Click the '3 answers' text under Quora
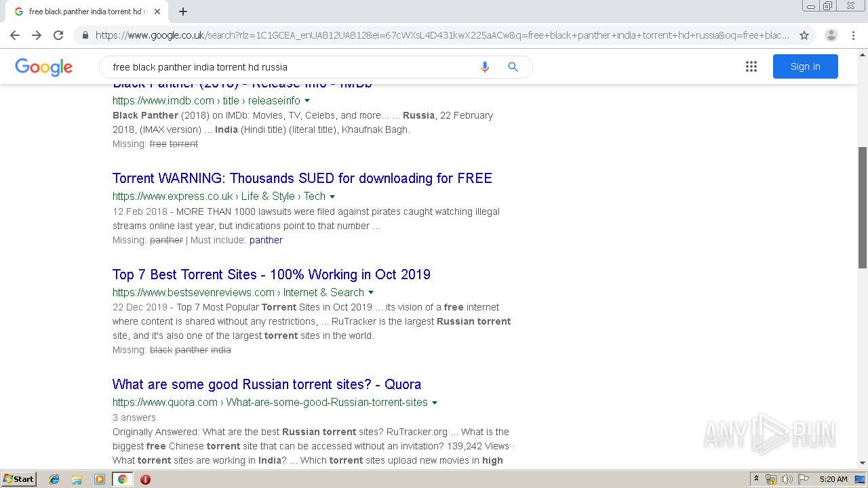Viewport: 868px width, 488px height. click(134, 418)
